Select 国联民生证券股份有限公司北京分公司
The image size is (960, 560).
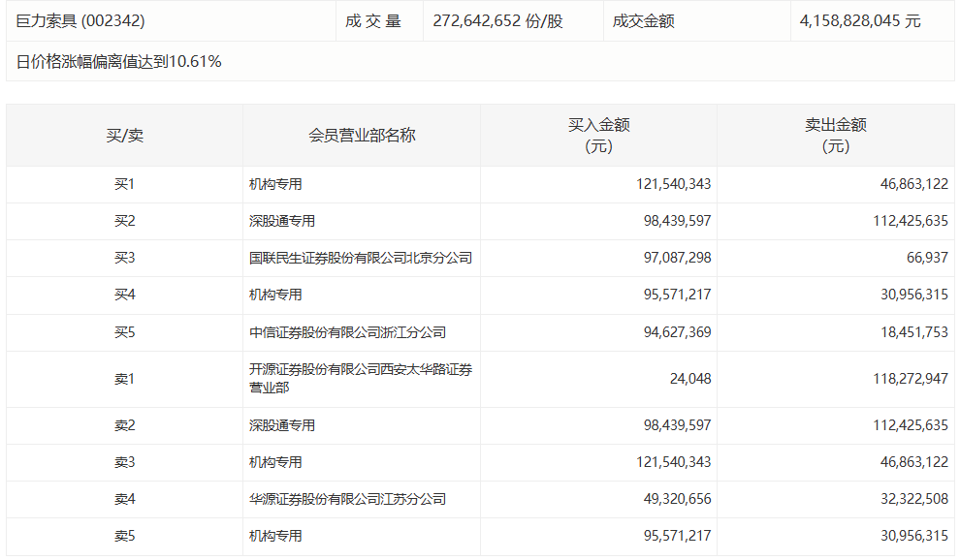coord(361,258)
